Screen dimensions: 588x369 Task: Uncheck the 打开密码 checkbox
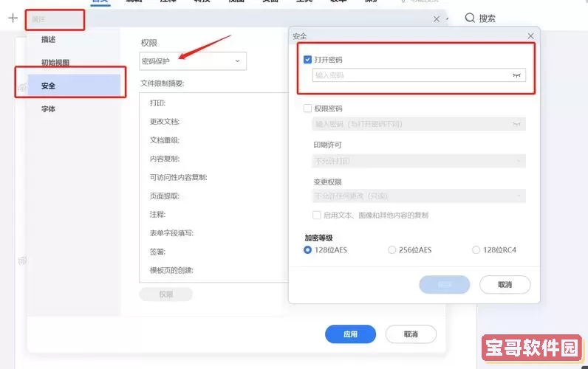coord(308,59)
